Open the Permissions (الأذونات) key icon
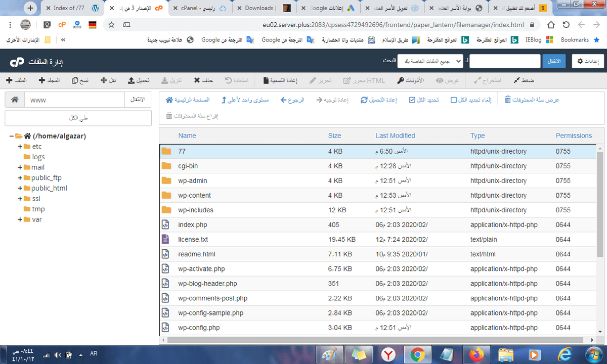The image size is (607, 364). coord(401,80)
